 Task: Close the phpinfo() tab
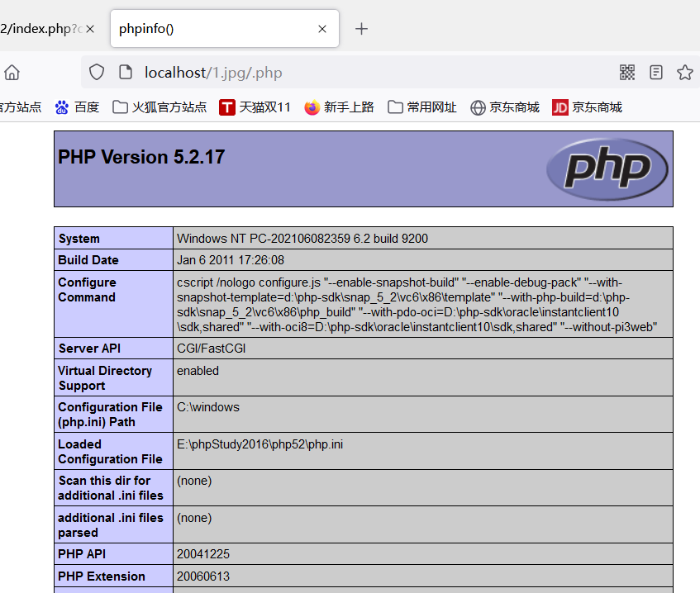click(322, 29)
